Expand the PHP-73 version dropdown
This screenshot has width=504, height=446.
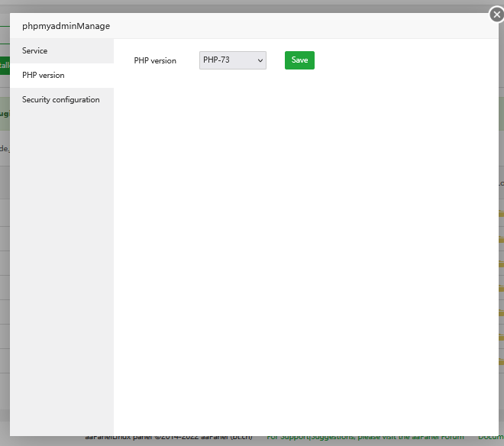(x=233, y=60)
